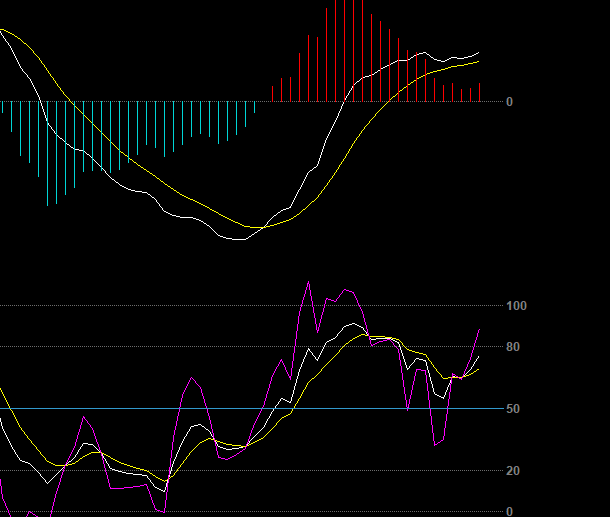
Task: Click the bottom axis 0 label in lower panel
Action: [509, 511]
